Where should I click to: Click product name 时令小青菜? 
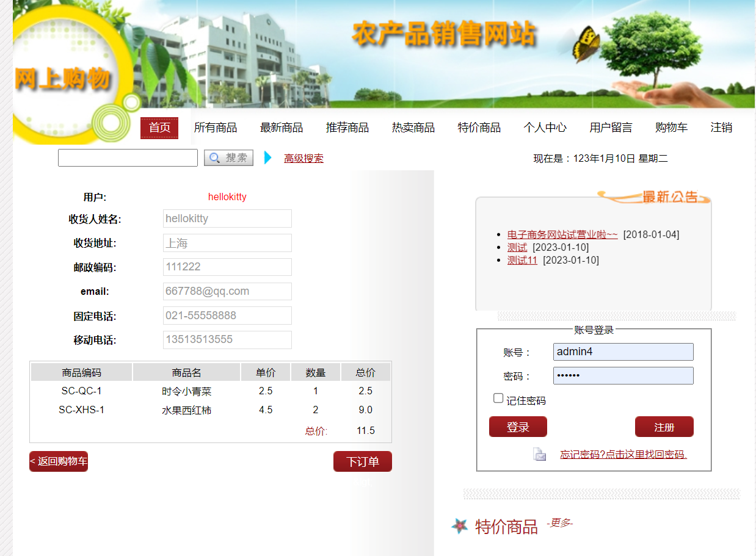[x=186, y=391]
